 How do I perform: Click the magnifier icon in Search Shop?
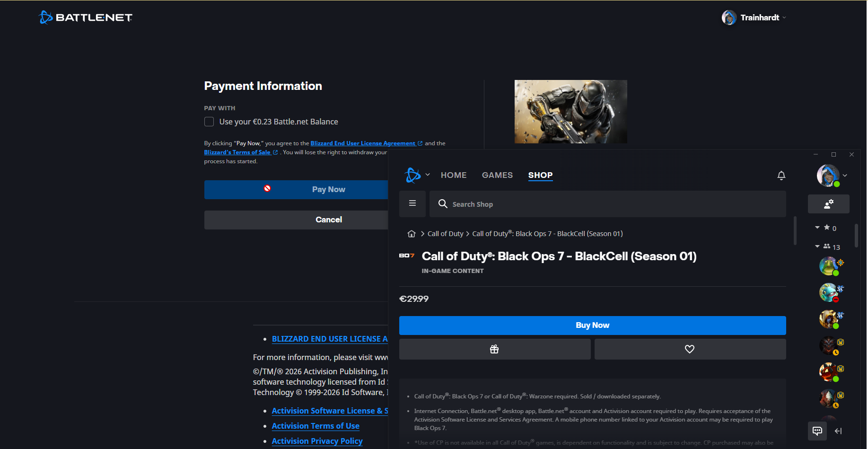[x=443, y=203]
